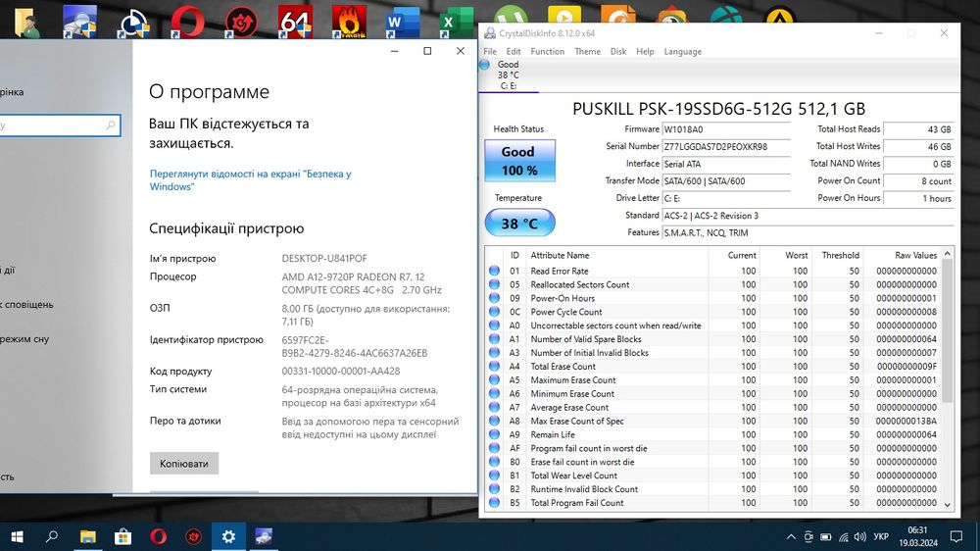Open the Help menu in CrystalDiskInfo
This screenshot has width=980, height=551.
[x=645, y=51]
